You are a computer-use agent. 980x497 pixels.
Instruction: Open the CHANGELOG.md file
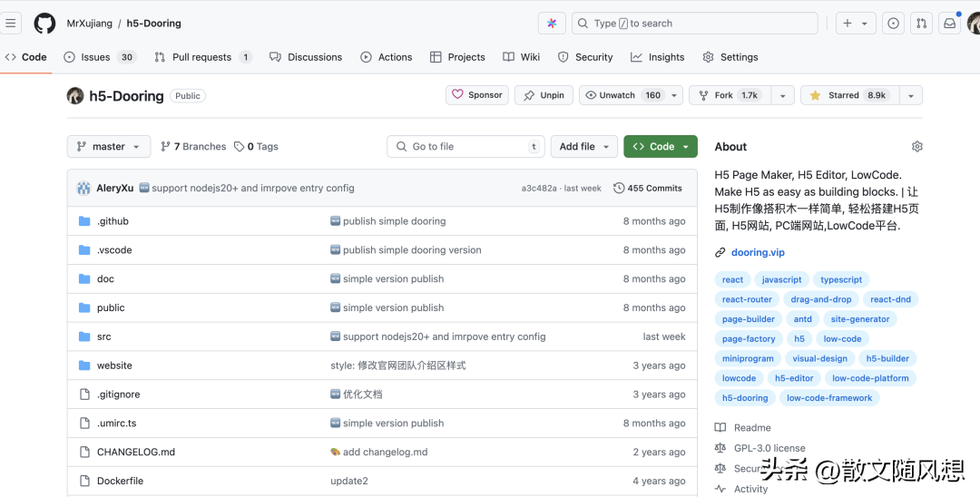pyautogui.click(x=135, y=452)
